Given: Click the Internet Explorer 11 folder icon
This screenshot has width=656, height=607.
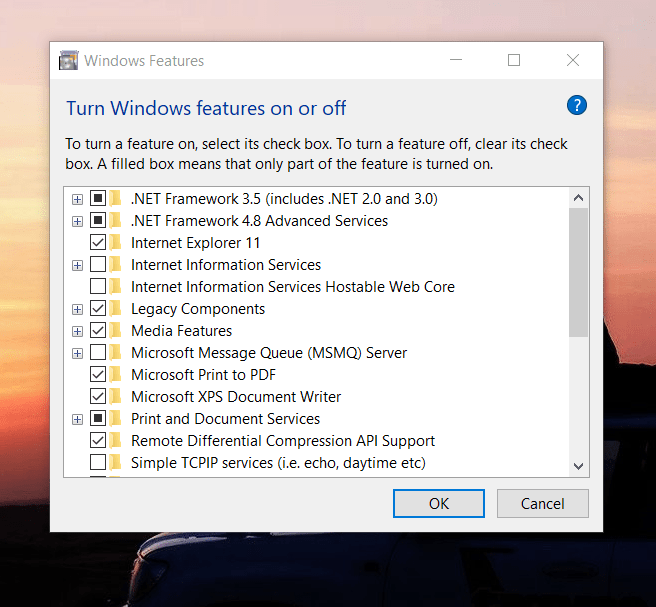Looking at the screenshot, I should coord(117,243).
